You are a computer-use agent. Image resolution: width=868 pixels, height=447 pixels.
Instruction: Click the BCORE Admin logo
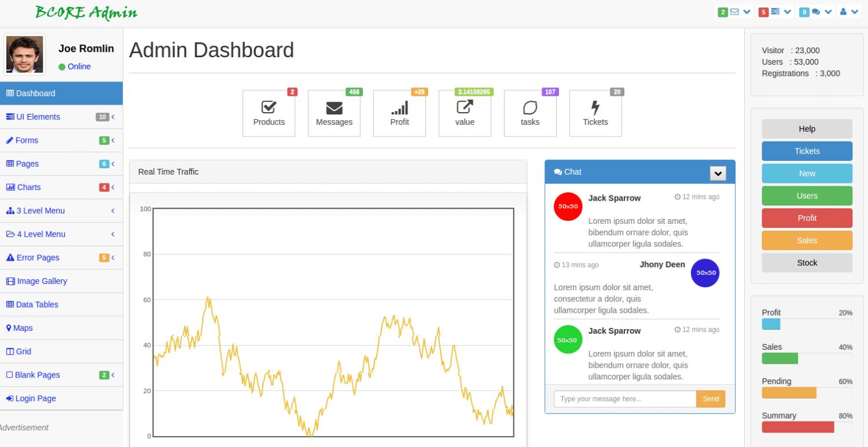coord(86,12)
